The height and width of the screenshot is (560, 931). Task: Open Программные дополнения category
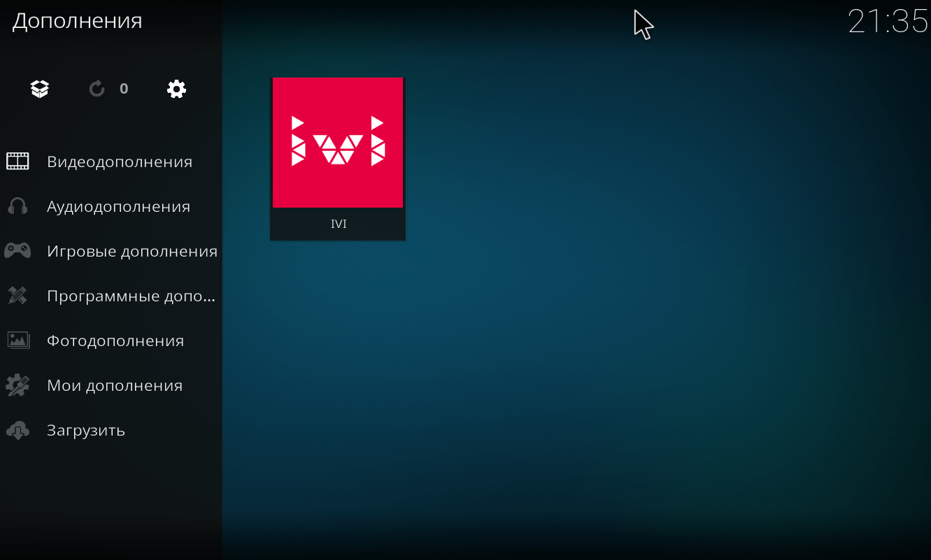tap(131, 296)
